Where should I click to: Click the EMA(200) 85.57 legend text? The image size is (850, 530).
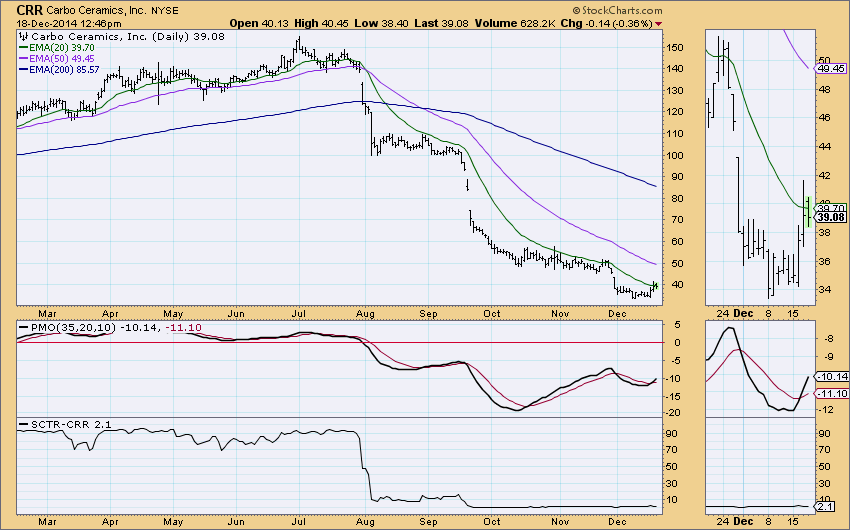[x=65, y=69]
